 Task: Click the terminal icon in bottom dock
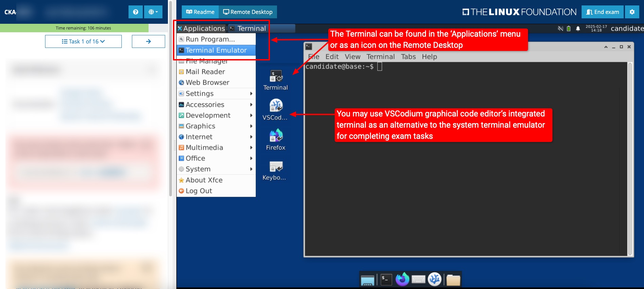pos(386,279)
